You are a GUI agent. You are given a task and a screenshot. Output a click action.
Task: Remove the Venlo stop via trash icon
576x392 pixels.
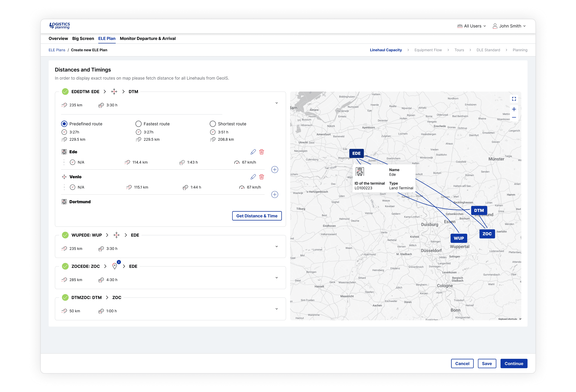262,177
